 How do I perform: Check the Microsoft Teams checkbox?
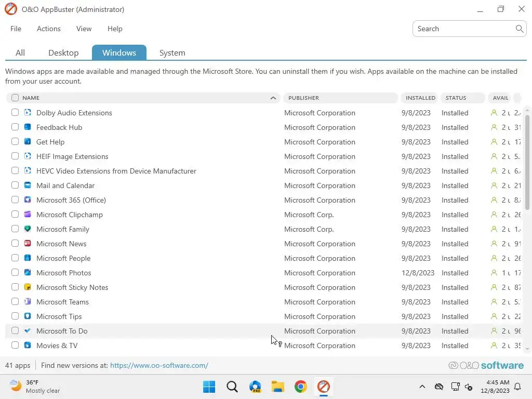15,302
